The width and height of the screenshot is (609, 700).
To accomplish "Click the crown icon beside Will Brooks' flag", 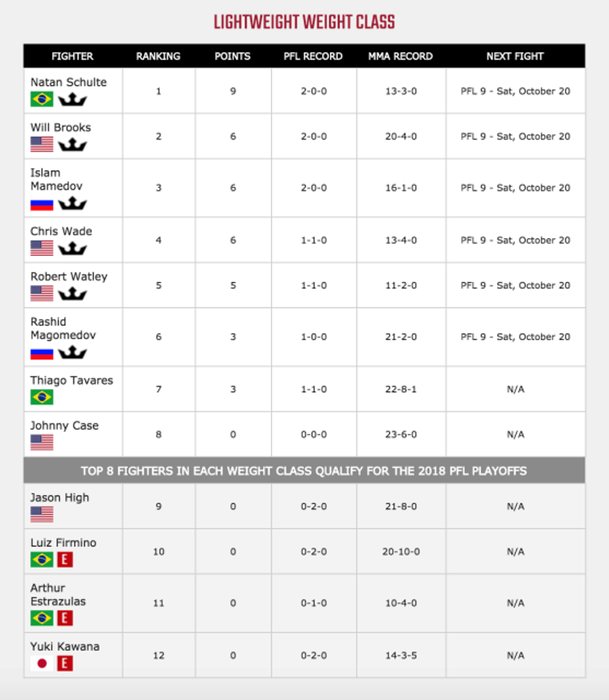I will 72,144.
